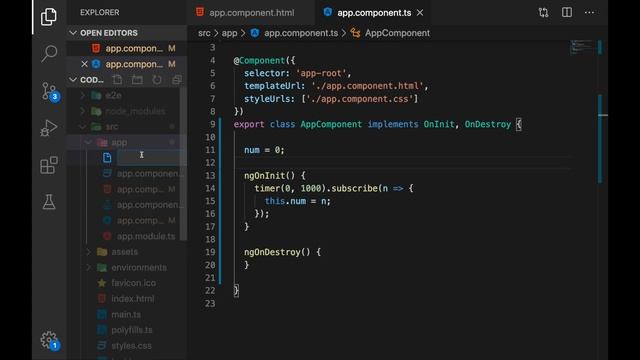Open the Run and Debug view

click(x=49, y=128)
